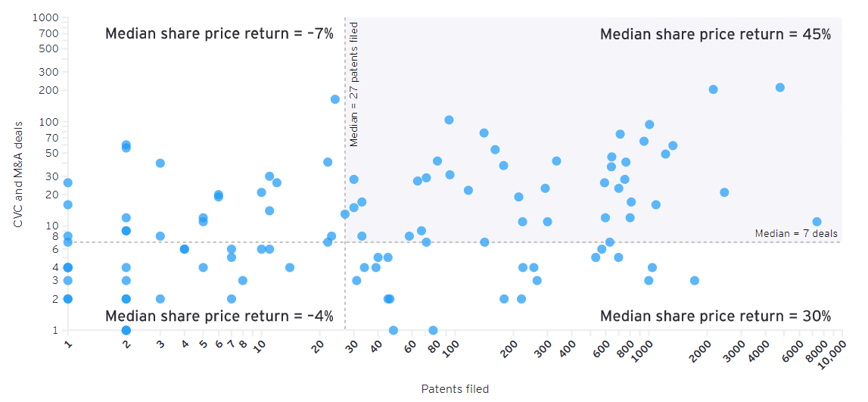868x402 pixels.
Task: Select the dot at roughly 2000 patents, 200 deals
Action: pos(713,89)
